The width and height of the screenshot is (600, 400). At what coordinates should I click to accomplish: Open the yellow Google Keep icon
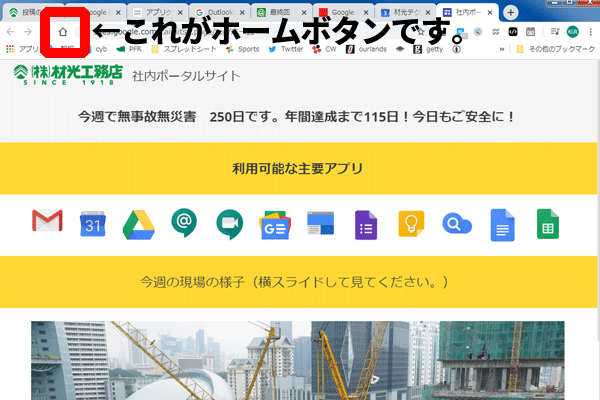411,224
